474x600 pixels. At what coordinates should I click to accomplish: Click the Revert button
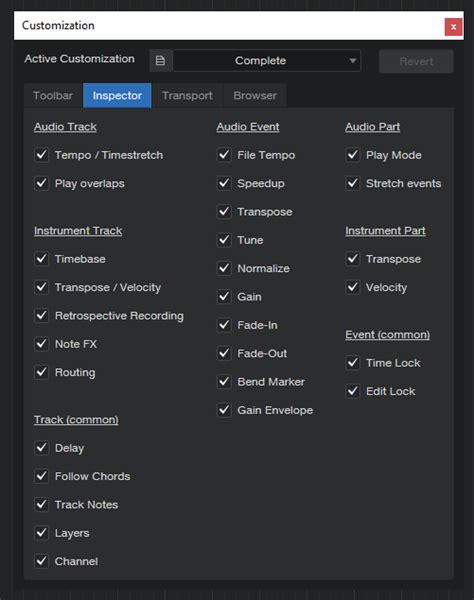[416, 61]
